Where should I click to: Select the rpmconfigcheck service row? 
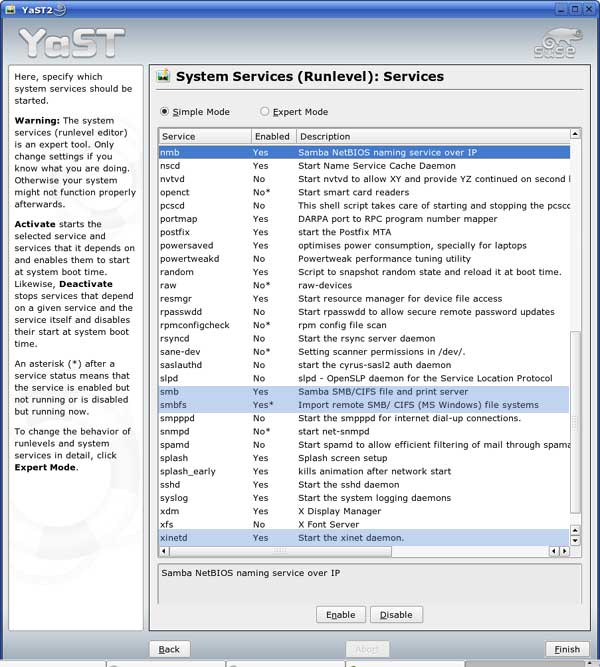pos(364,325)
